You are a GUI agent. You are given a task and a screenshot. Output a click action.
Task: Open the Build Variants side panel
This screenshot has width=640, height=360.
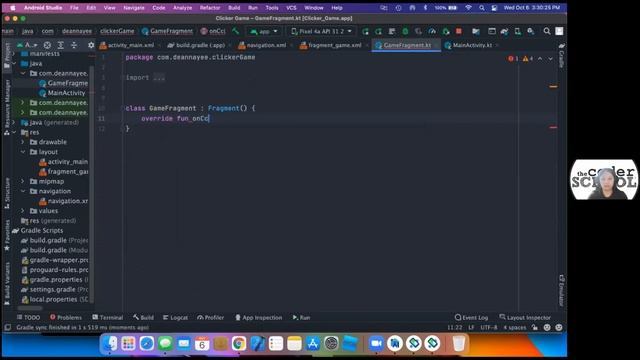point(7,284)
